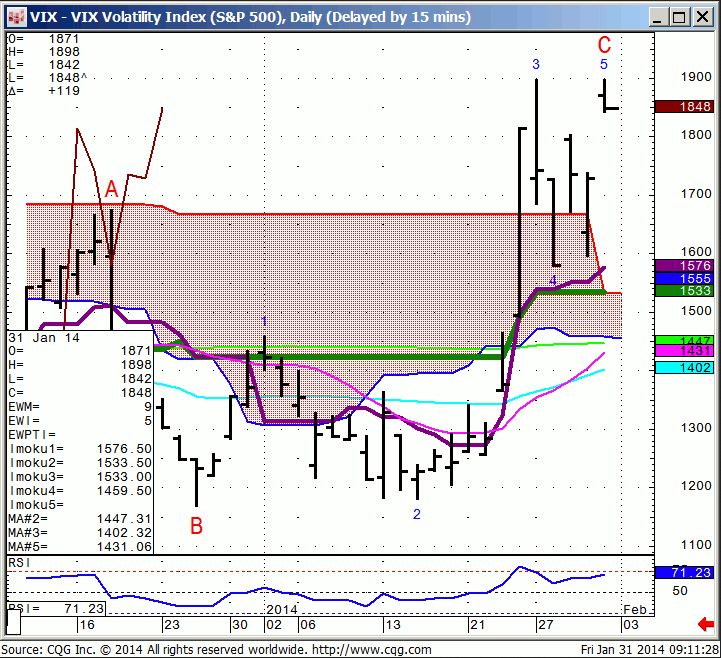Select the blue 1555 price label

(685, 278)
